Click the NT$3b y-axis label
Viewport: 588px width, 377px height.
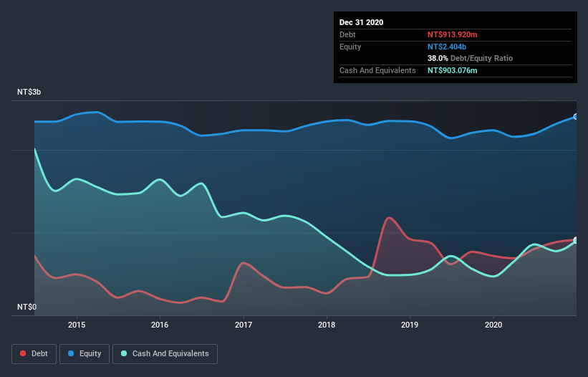pos(29,92)
